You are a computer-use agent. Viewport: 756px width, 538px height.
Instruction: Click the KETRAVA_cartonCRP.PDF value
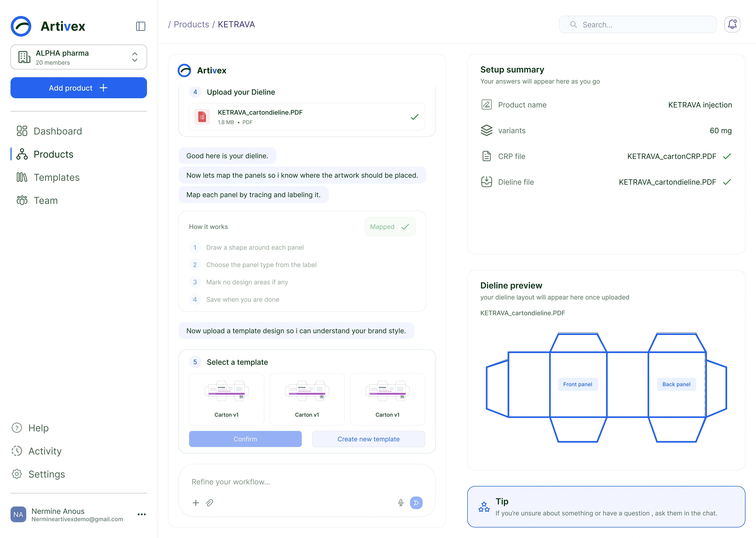pyautogui.click(x=672, y=156)
